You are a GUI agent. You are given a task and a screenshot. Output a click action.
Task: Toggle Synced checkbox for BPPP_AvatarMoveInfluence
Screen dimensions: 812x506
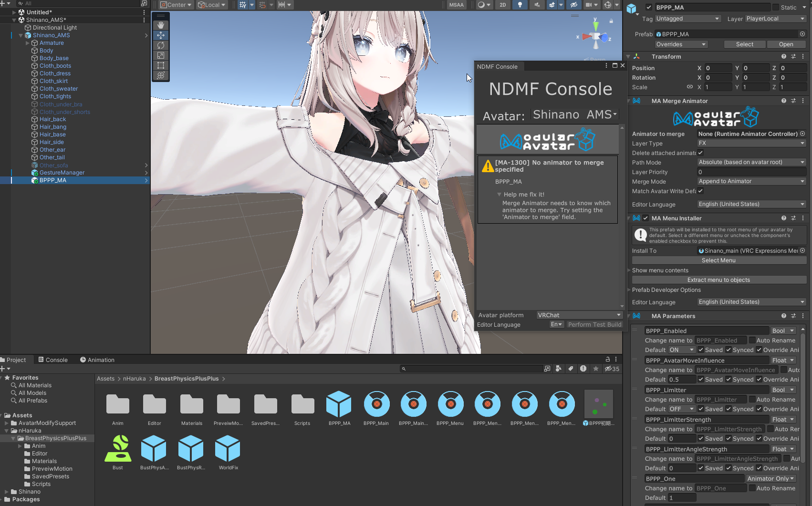[x=729, y=379]
